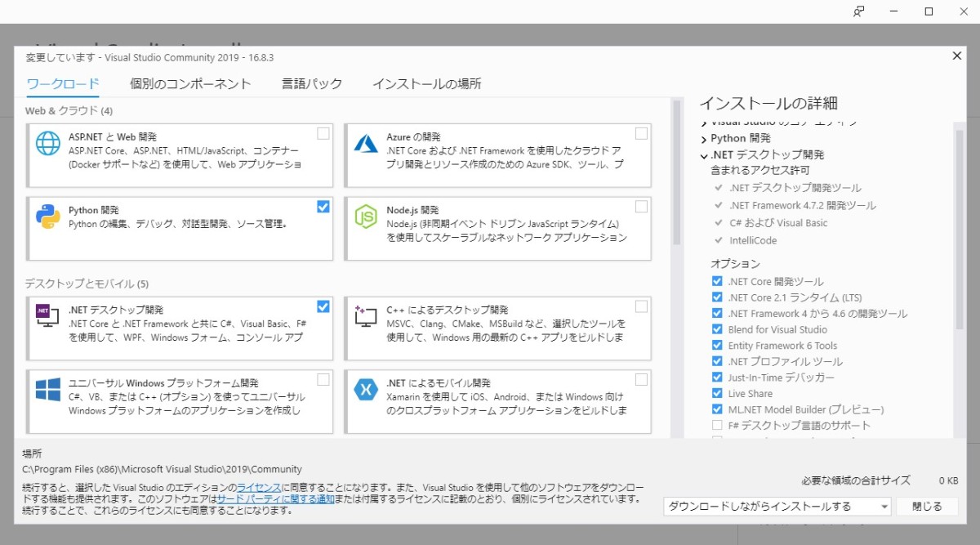Click the feedback icon in the title bar
Viewport: 980px width, 545px height.
858,11
